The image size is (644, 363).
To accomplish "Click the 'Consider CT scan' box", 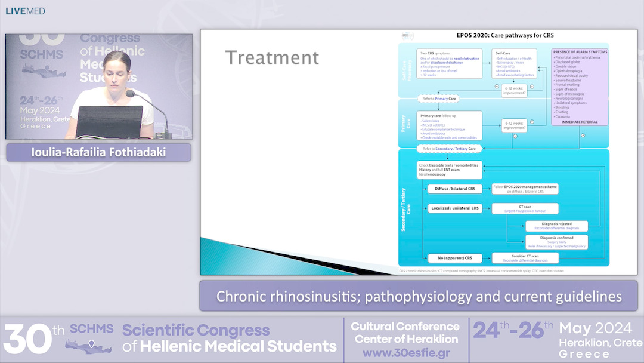I will [525, 258].
